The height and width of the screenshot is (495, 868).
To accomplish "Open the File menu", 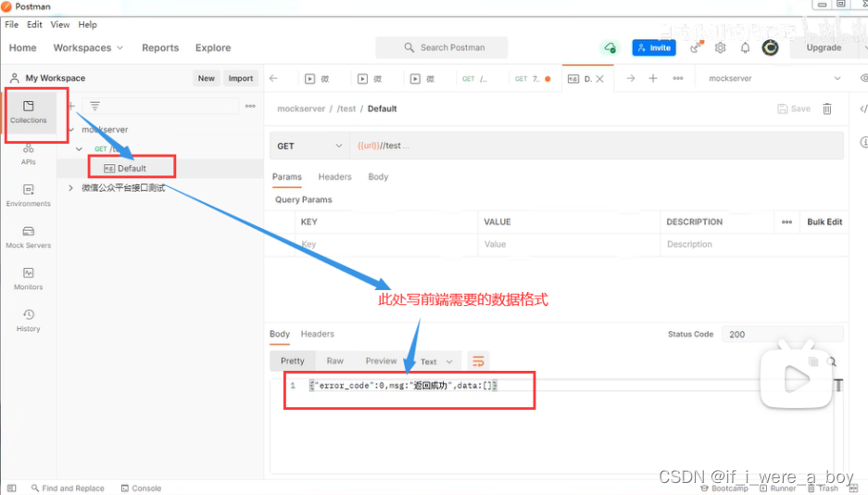I will pyautogui.click(x=12, y=24).
